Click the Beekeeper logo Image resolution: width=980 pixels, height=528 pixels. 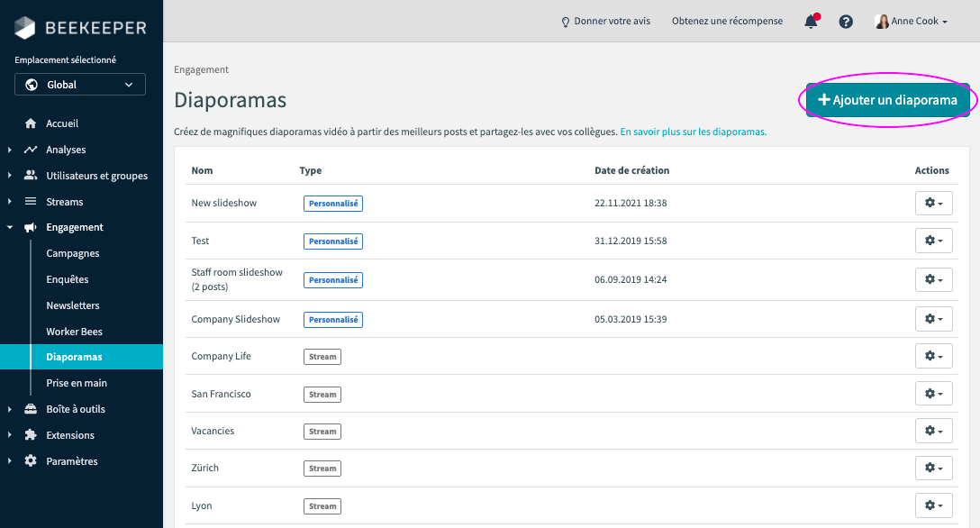point(81,28)
